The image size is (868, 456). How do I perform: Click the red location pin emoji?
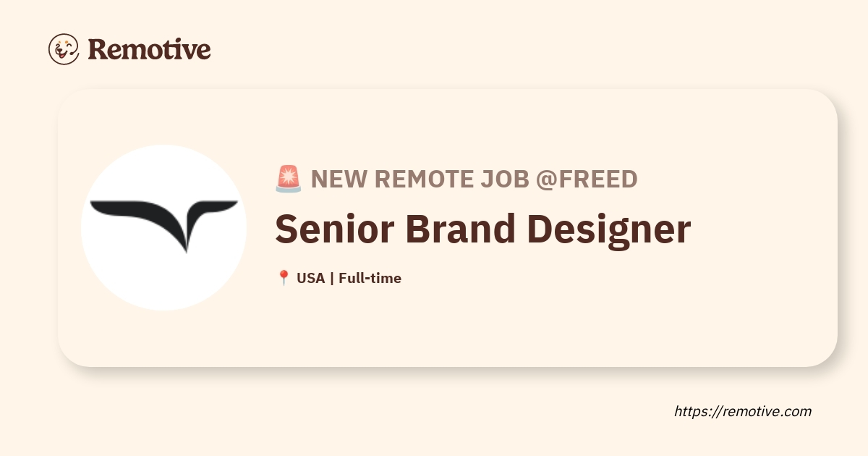pos(284,278)
